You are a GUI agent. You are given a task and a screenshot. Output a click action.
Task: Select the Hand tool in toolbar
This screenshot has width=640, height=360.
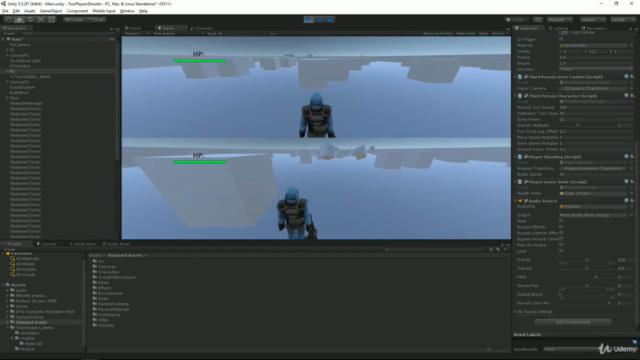tap(9, 20)
